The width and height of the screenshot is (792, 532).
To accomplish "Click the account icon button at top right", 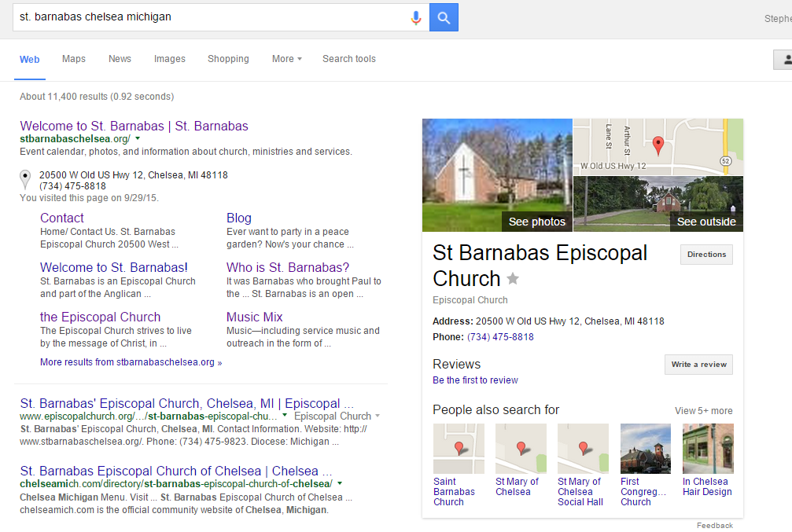I will point(783,60).
